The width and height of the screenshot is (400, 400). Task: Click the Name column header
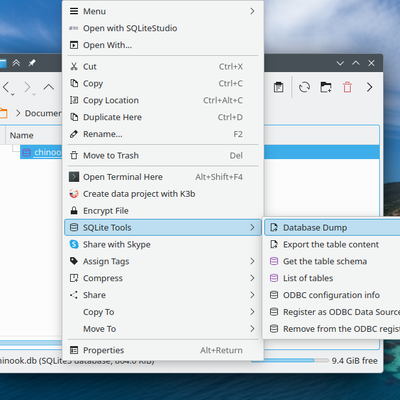click(x=22, y=135)
